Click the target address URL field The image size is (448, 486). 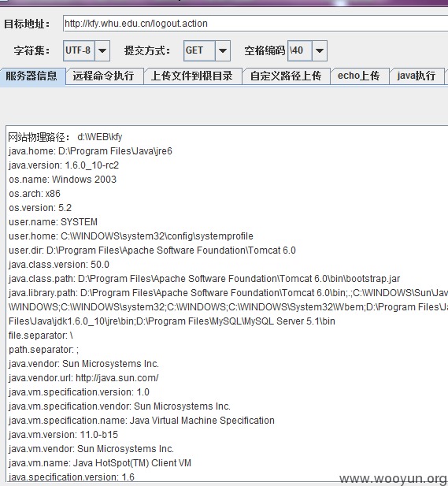click(x=256, y=24)
